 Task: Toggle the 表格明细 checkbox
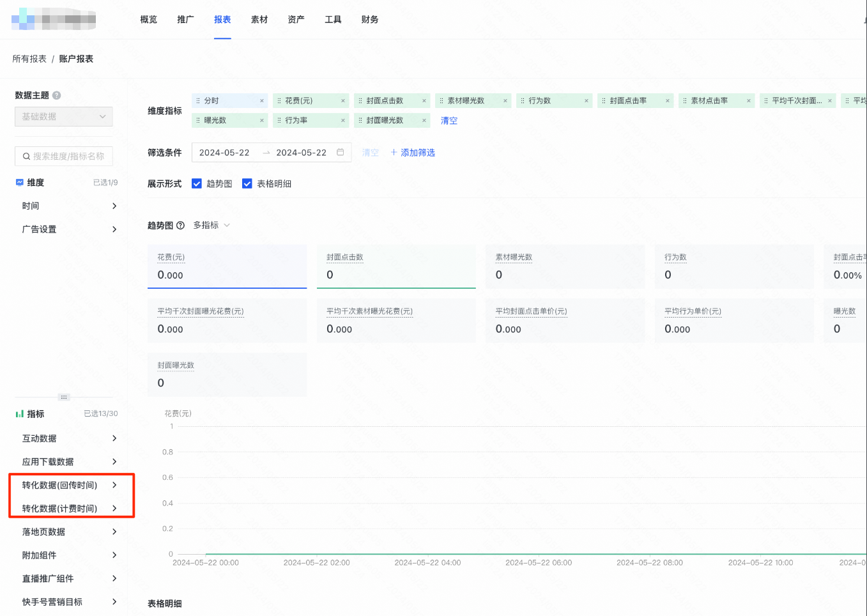247,183
